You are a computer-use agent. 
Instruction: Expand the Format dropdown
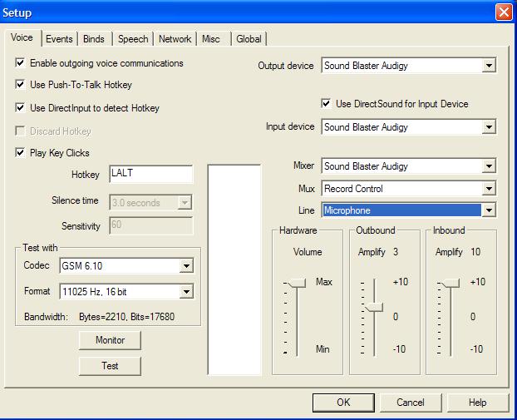(x=186, y=292)
